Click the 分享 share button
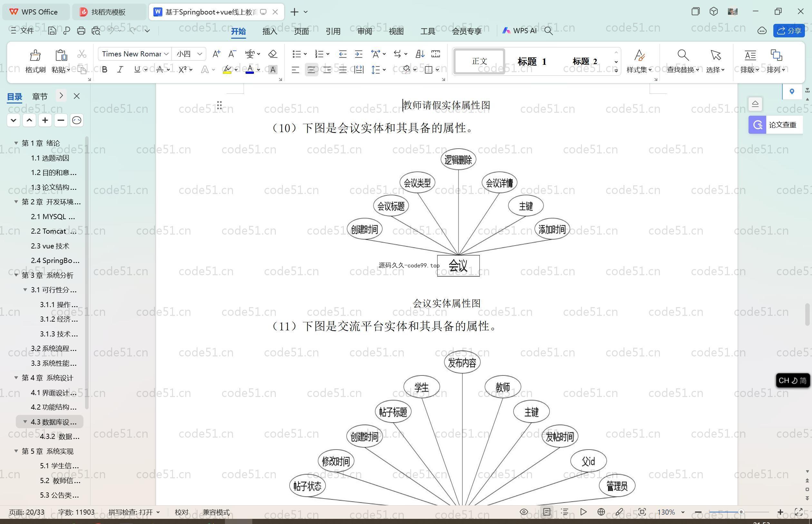This screenshot has width=812, height=524. tap(789, 31)
